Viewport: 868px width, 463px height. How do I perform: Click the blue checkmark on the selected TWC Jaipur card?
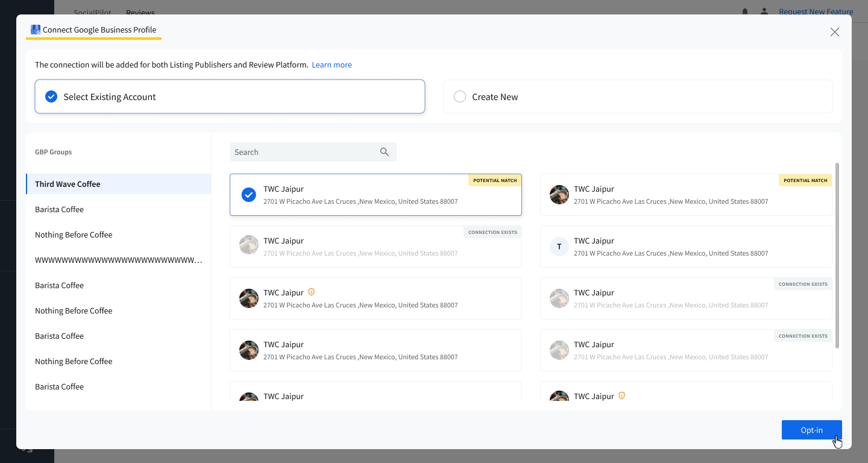pos(249,195)
